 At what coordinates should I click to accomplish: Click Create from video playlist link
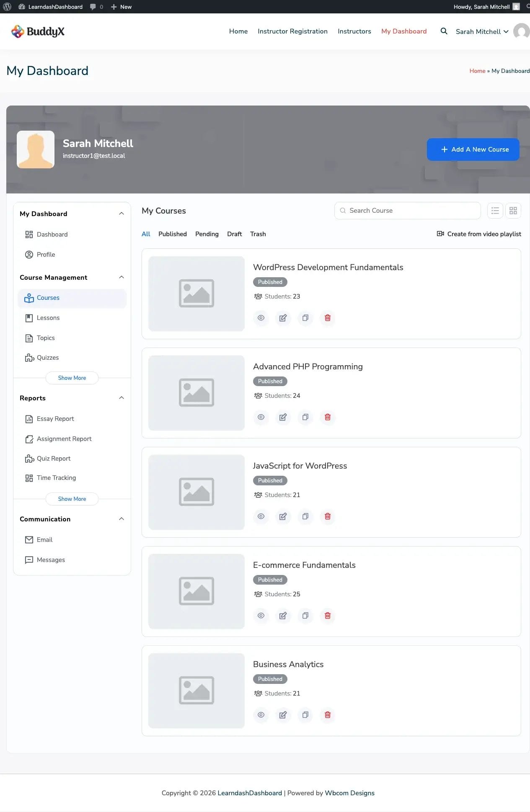point(479,234)
